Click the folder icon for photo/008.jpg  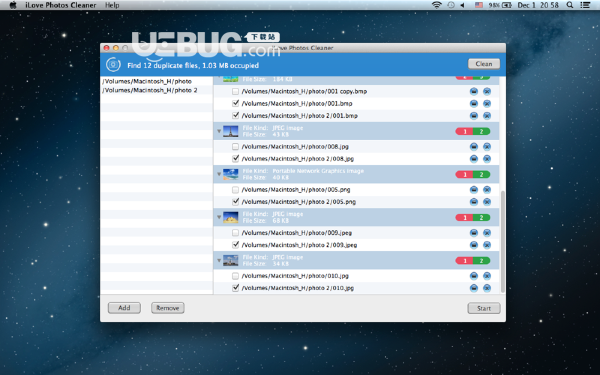(474, 147)
